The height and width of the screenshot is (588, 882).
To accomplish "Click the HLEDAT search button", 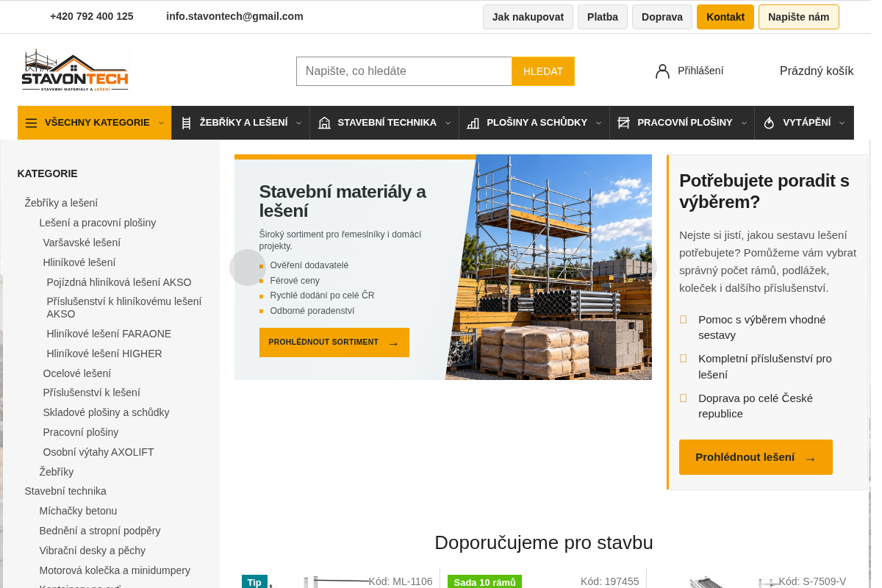I will tap(543, 71).
